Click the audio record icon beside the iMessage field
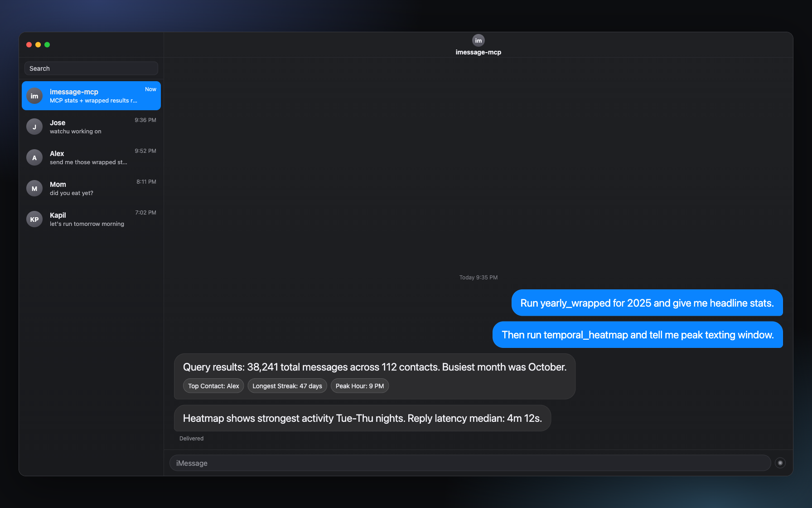 pyautogui.click(x=780, y=463)
